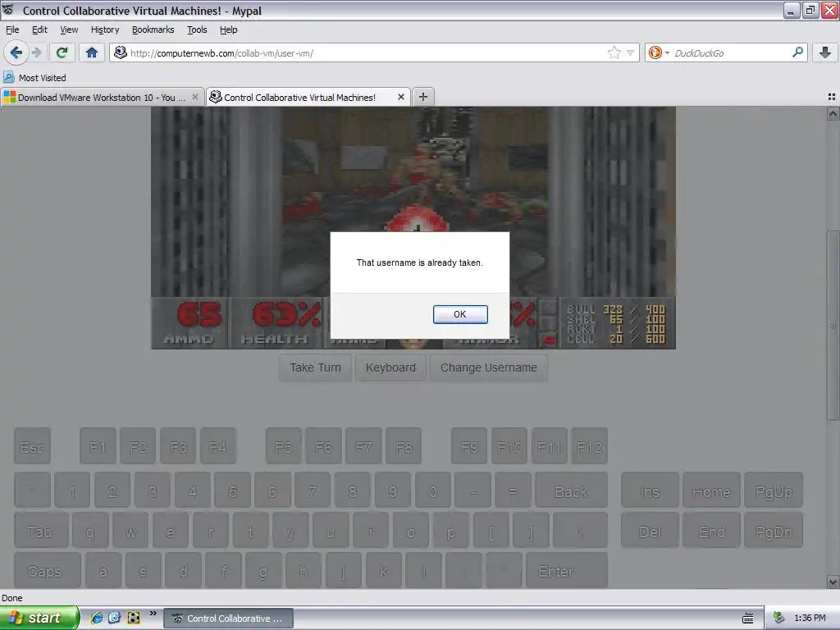Open the home page via the house icon
This screenshot has height=630, width=840.
click(x=92, y=52)
